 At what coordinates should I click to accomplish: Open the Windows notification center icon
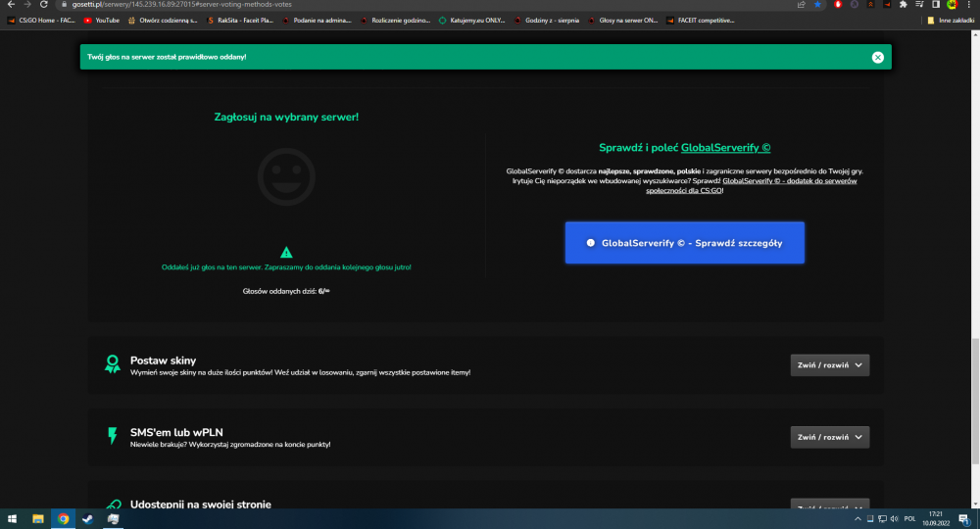point(964,519)
